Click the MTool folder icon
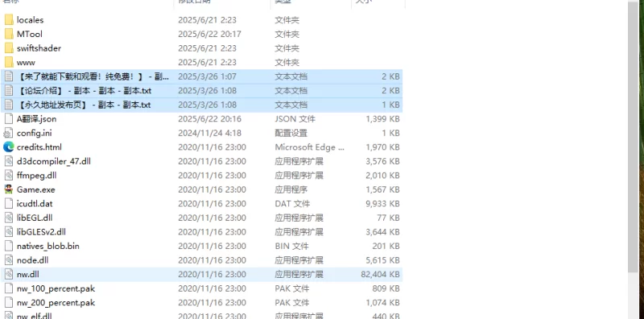Image resolution: width=644 pixels, height=319 pixels. (9, 34)
